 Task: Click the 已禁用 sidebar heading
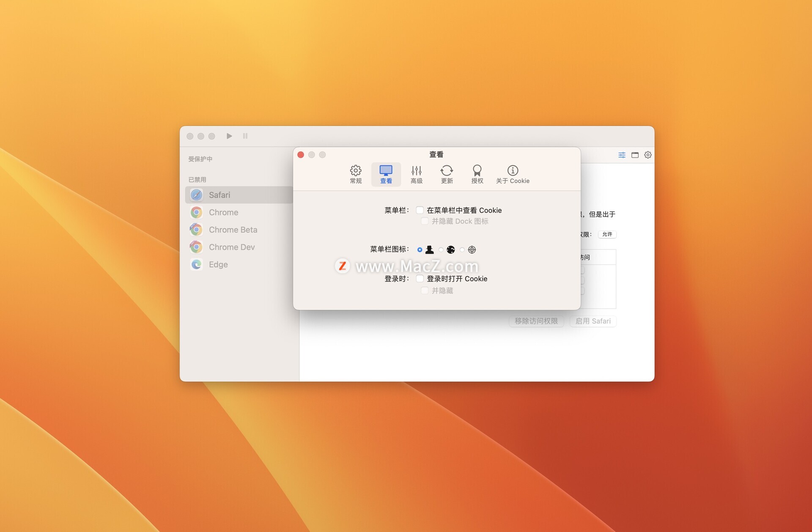pyautogui.click(x=197, y=180)
